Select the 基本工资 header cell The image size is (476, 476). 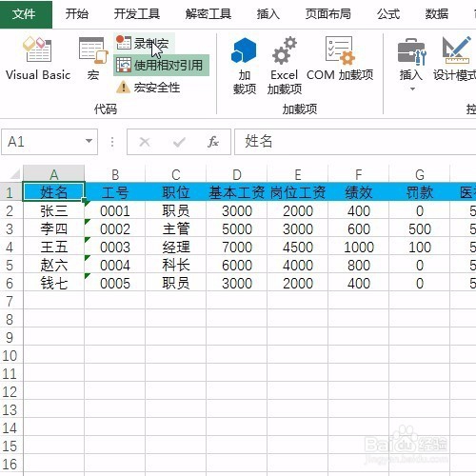pos(237,192)
